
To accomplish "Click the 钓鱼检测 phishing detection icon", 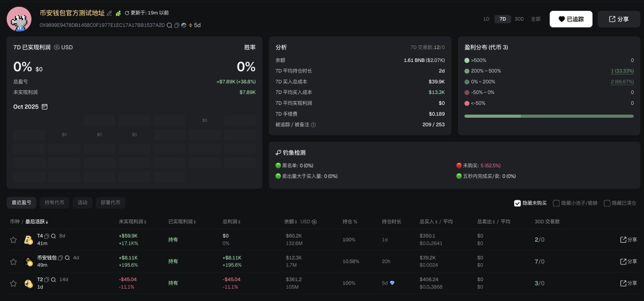I will (x=278, y=153).
